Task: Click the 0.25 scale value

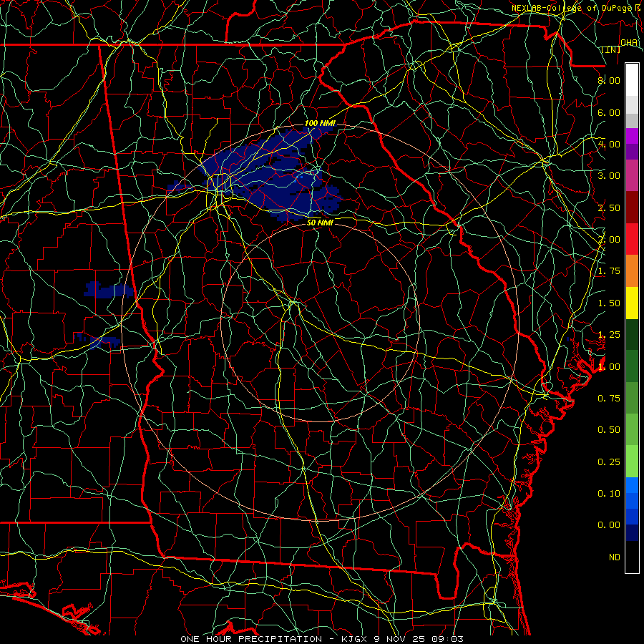Action: [x=609, y=462]
